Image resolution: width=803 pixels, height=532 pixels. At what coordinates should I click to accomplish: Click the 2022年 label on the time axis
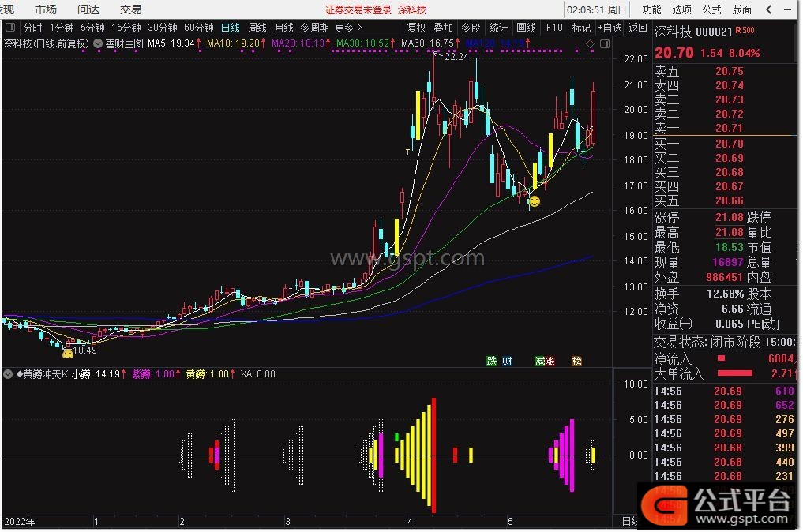20,521
